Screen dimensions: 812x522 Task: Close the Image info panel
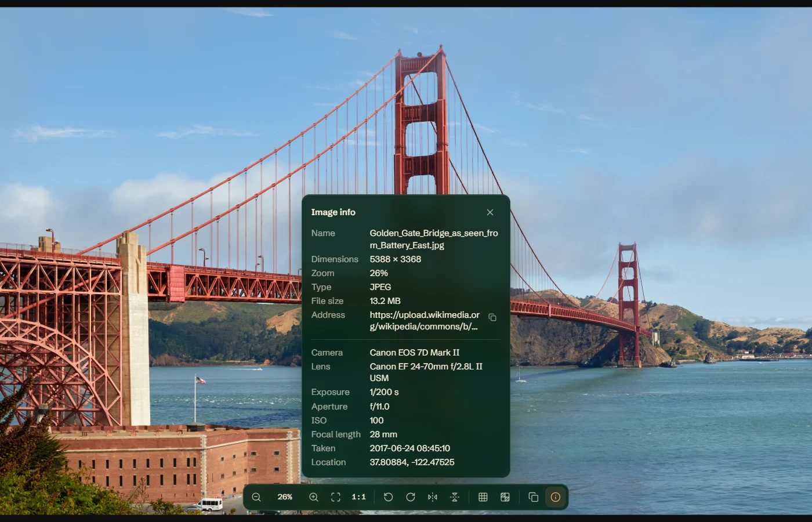[490, 212]
